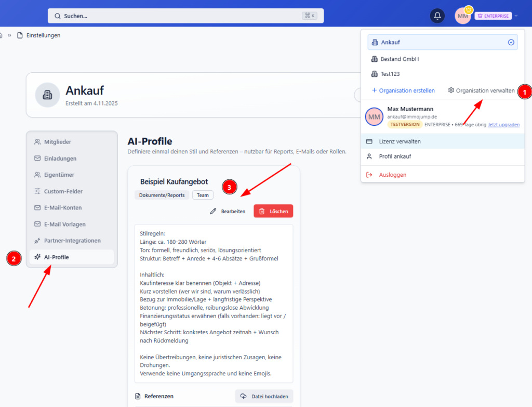Click the checkmark marking Ankauf as active organization
Screen dimensions: 532x407
click(511, 42)
